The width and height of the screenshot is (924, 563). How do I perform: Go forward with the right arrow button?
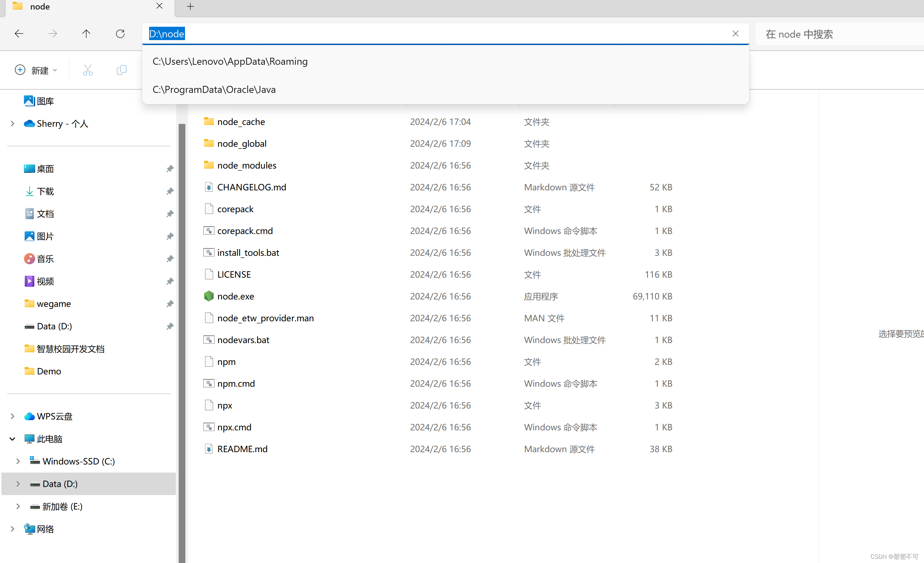point(53,34)
